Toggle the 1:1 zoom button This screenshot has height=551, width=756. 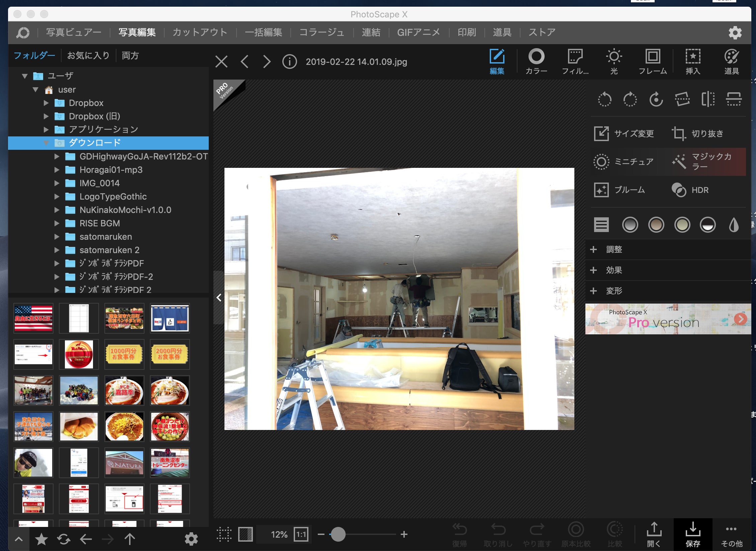pyautogui.click(x=301, y=534)
